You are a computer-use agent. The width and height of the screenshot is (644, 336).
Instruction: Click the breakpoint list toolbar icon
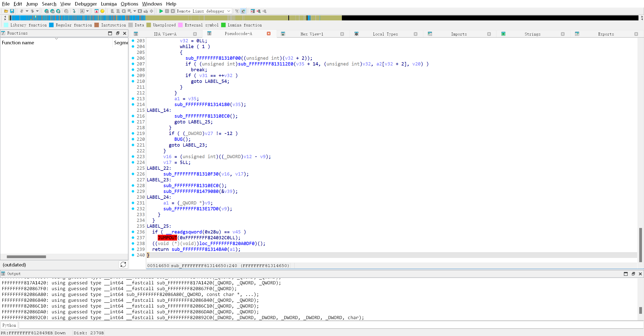[x=253, y=11]
